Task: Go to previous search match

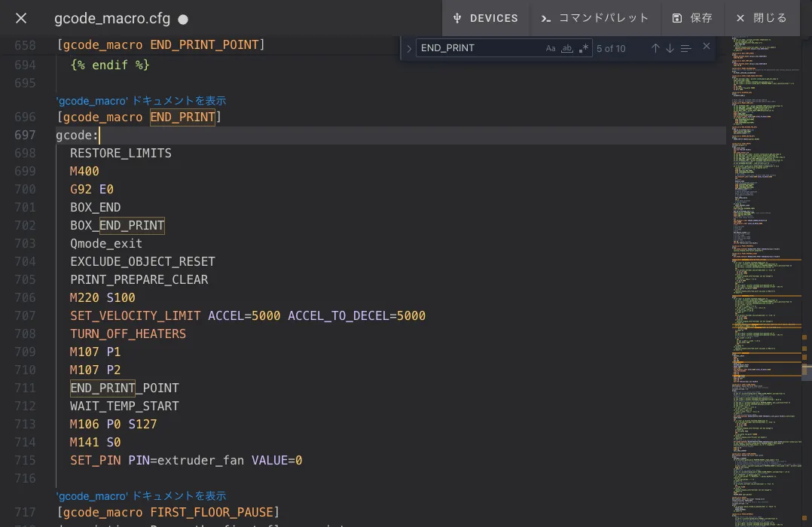Action: (655, 48)
